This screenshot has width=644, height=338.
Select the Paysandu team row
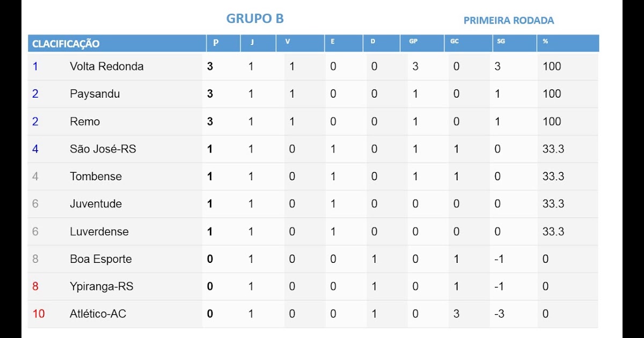[x=313, y=94]
